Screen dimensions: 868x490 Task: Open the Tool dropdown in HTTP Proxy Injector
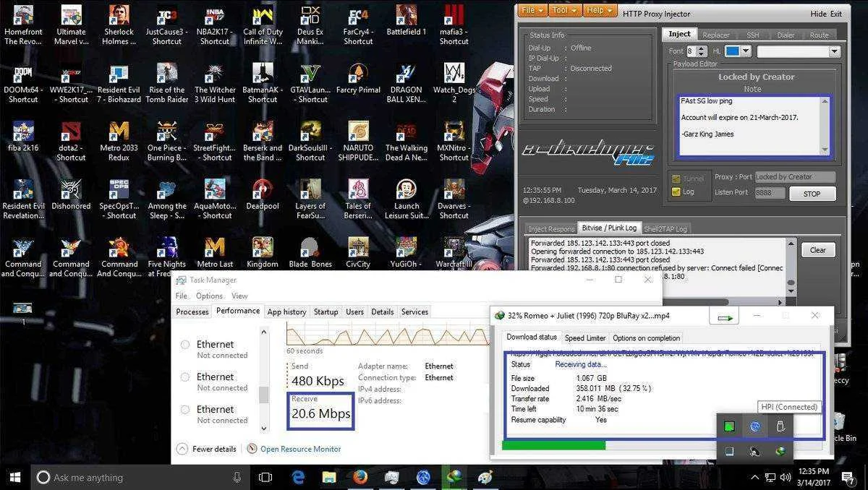click(564, 10)
